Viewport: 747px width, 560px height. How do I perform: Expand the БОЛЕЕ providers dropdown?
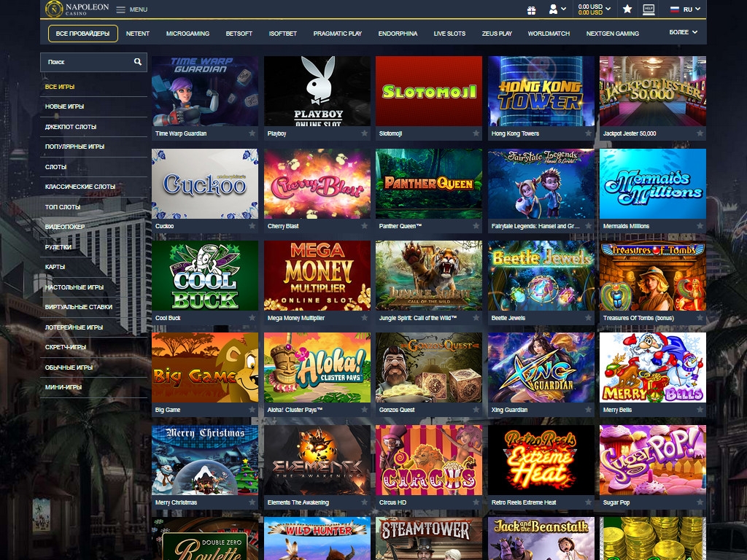tap(684, 33)
